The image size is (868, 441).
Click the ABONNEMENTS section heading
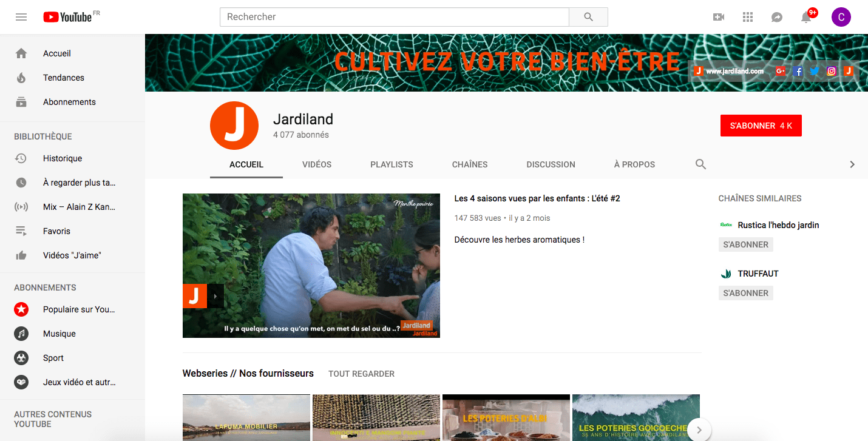tap(46, 288)
